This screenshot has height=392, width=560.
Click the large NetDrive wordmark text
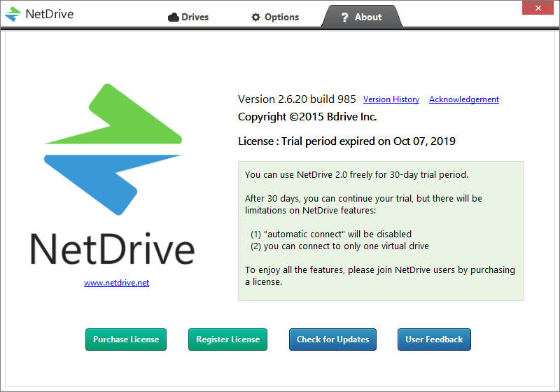click(x=113, y=249)
